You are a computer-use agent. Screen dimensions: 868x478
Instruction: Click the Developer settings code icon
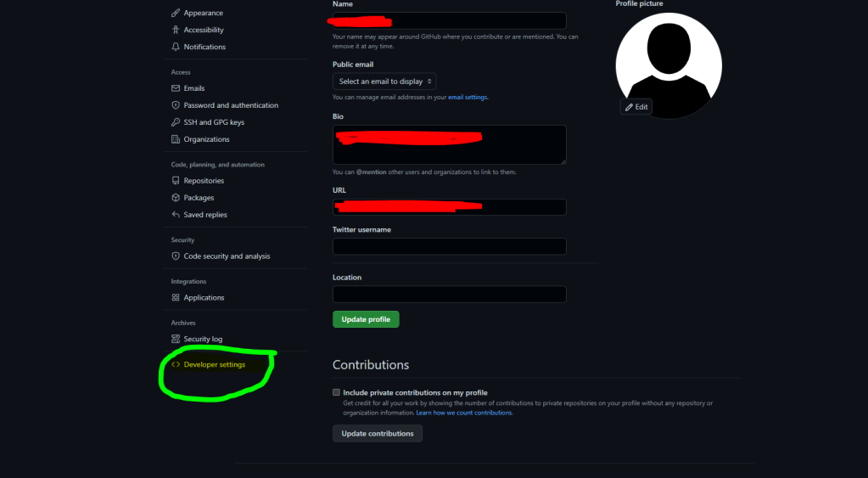pyautogui.click(x=176, y=364)
